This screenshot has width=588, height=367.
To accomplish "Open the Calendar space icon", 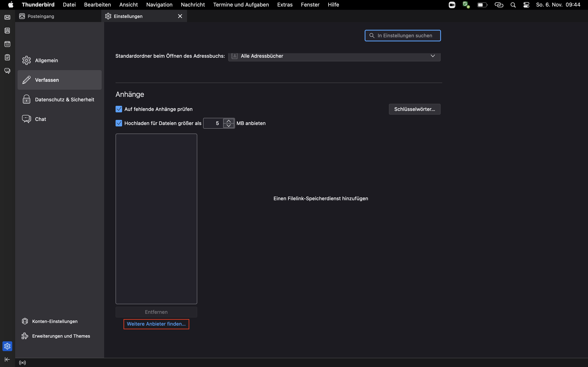I will 7,44.
